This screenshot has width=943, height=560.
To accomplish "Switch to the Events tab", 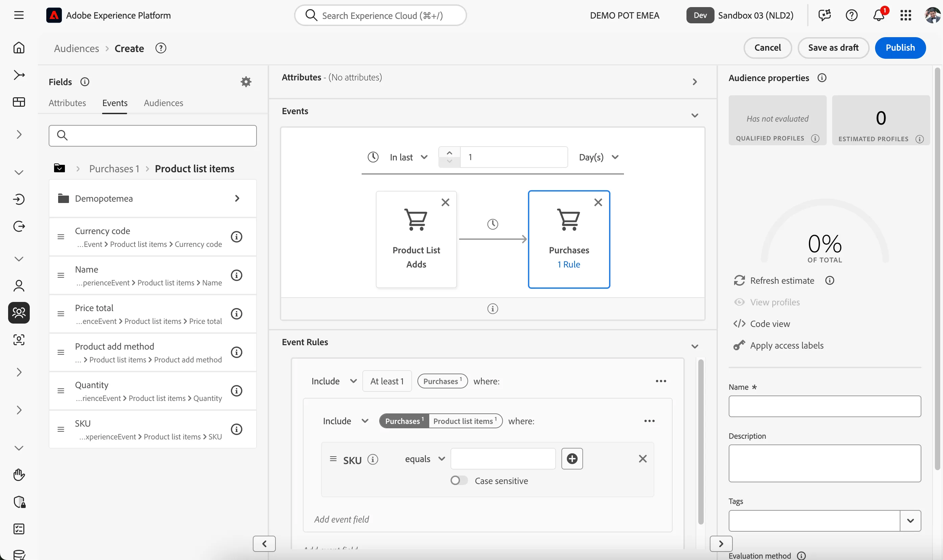I will click(115, 103).
